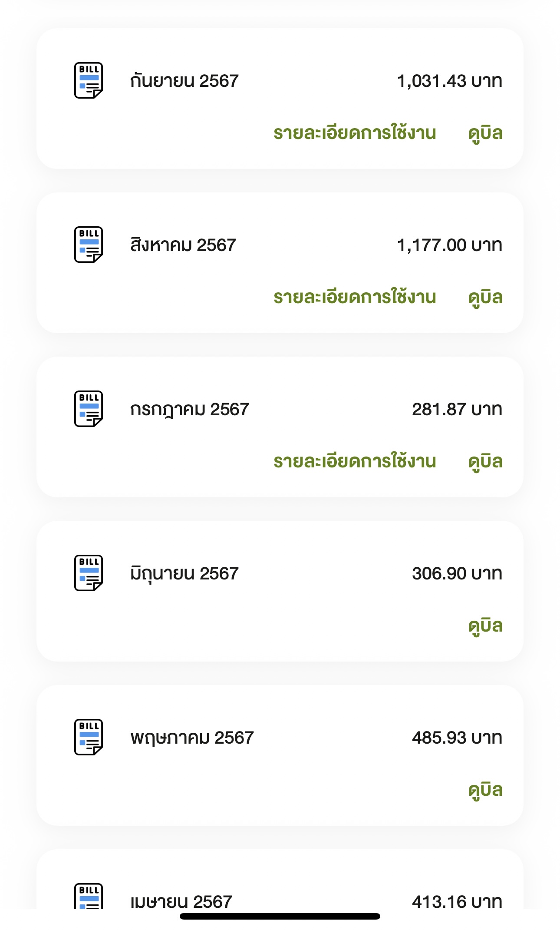Click the bill icon for สิงหาคม 2567

tap(89, 245)
